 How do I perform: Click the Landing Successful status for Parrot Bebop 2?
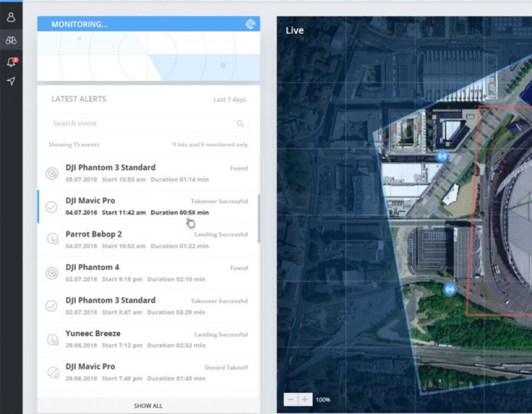(x=221, y=234)
